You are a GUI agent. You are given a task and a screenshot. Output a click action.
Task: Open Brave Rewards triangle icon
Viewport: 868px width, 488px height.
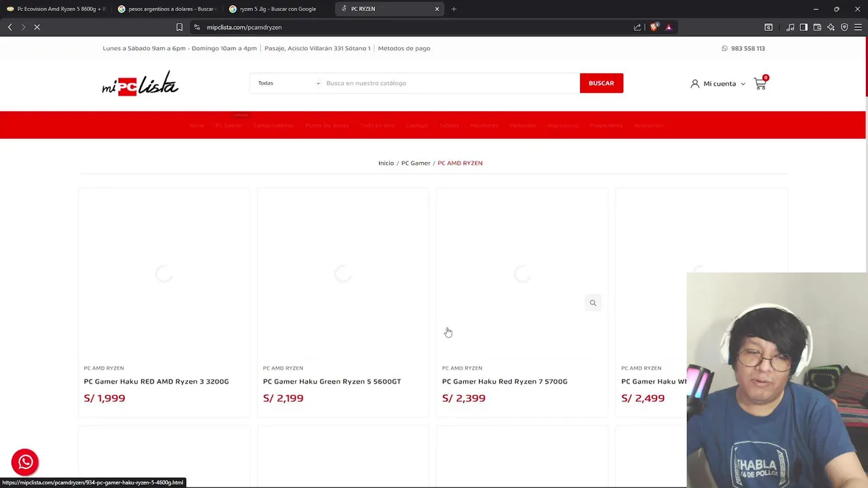click(x=669, y=27)
